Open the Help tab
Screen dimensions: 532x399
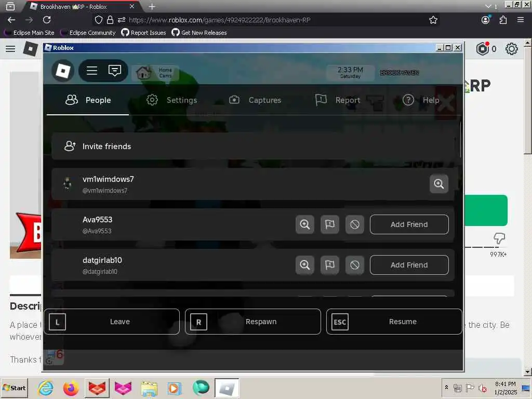(x=421, y=100)
